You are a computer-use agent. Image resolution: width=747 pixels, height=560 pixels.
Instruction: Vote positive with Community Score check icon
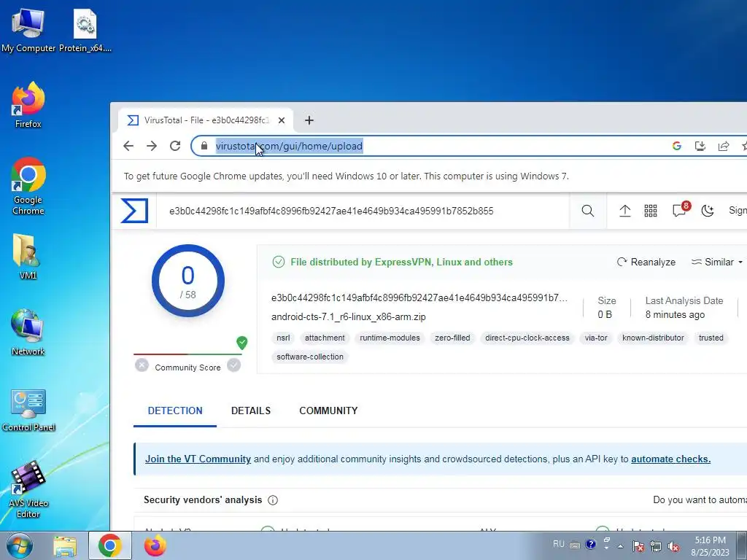point(234,365)
